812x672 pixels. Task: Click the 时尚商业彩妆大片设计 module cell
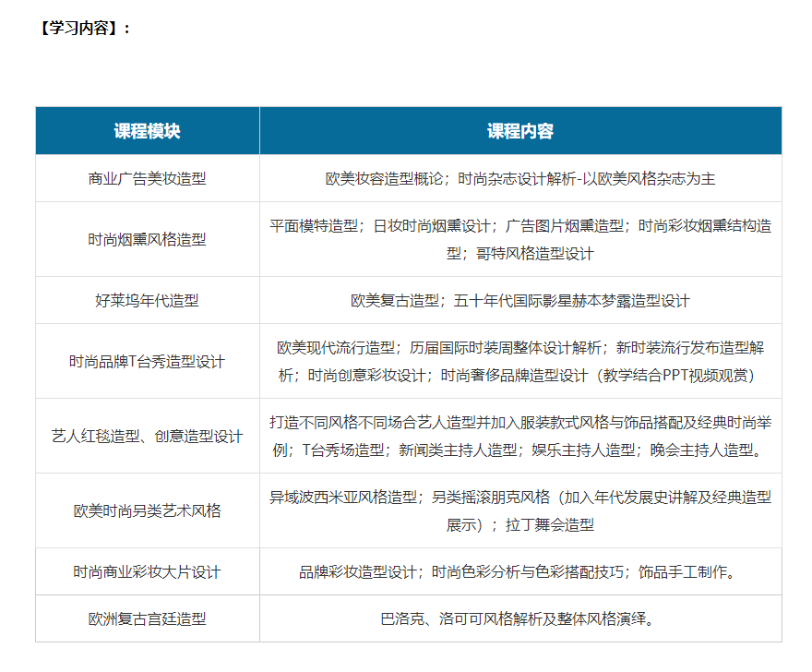(148, 571)
